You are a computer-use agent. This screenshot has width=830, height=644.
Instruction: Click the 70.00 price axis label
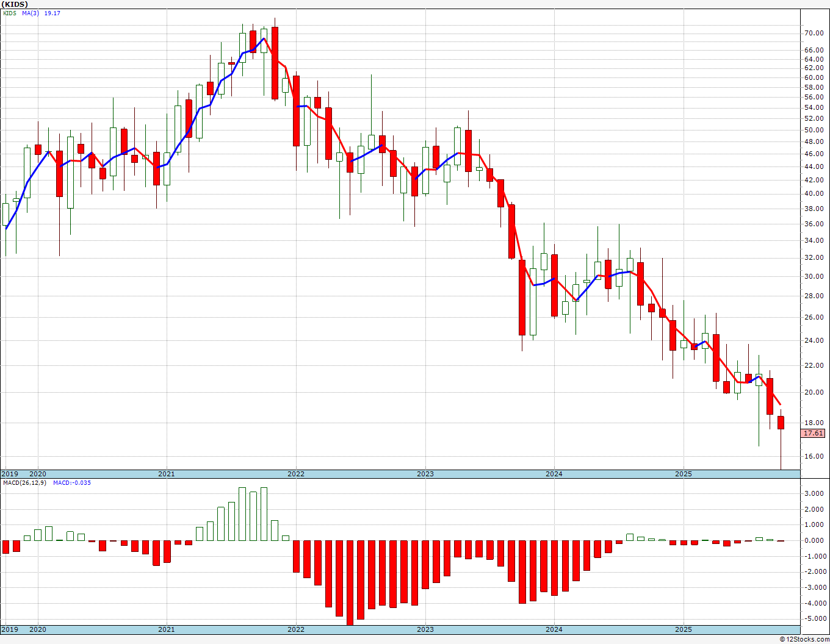(814, 33)
